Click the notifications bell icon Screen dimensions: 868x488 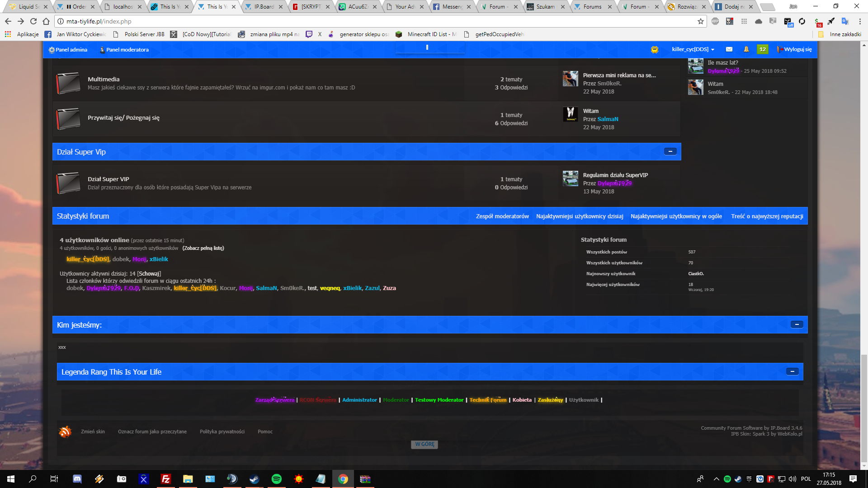[x=746, y=49]
